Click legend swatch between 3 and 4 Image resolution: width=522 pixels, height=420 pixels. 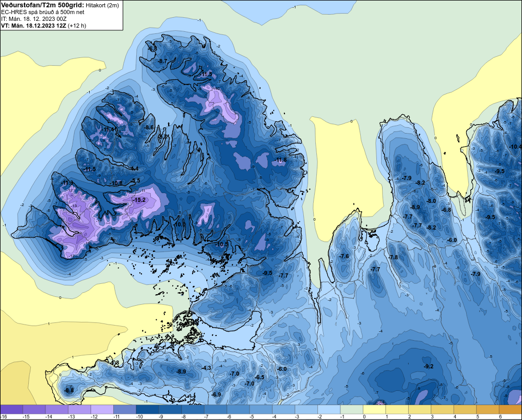tap(443, 410)
